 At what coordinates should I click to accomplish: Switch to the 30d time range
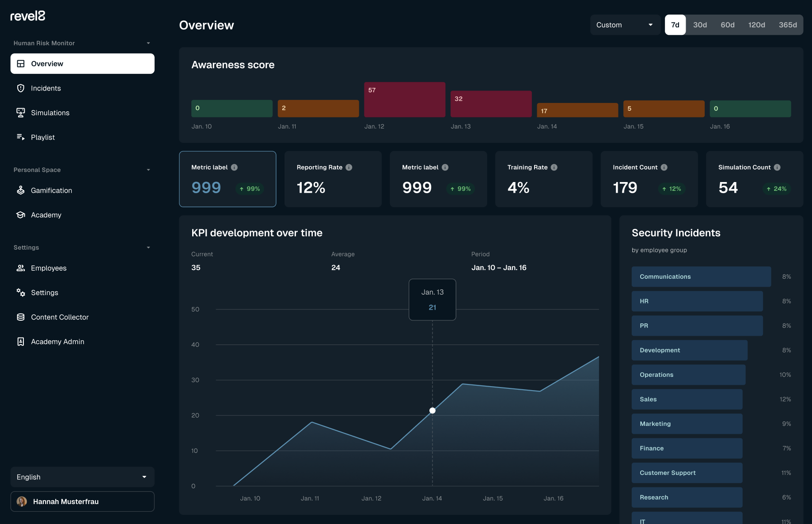(700, 25)
